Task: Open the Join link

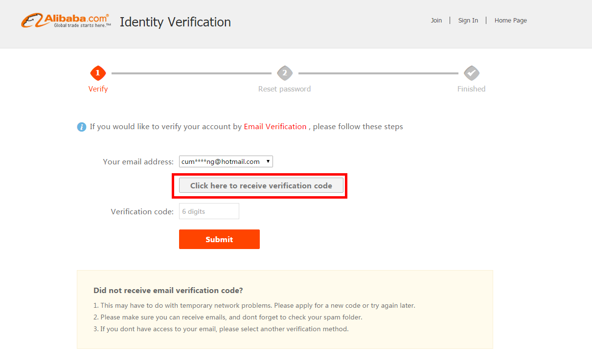Action: pyautogui.click(x=436, y=21)
